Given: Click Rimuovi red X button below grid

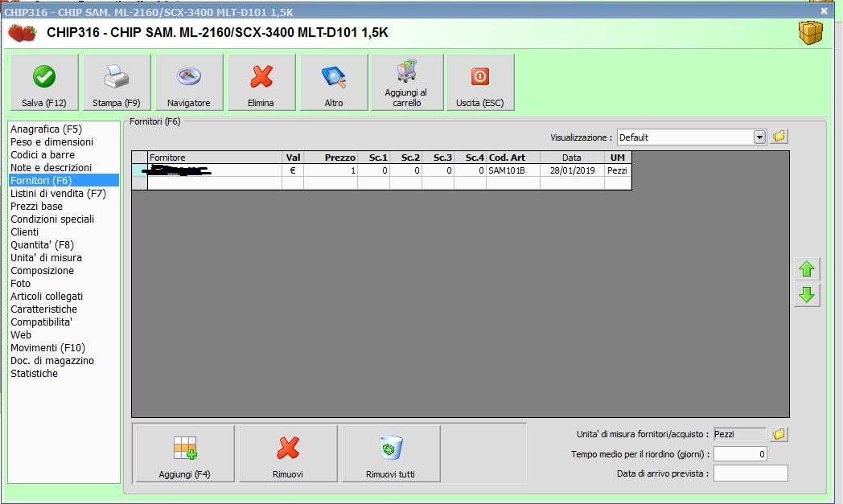Looking at the screenshot, I should (x=288, y=453).
